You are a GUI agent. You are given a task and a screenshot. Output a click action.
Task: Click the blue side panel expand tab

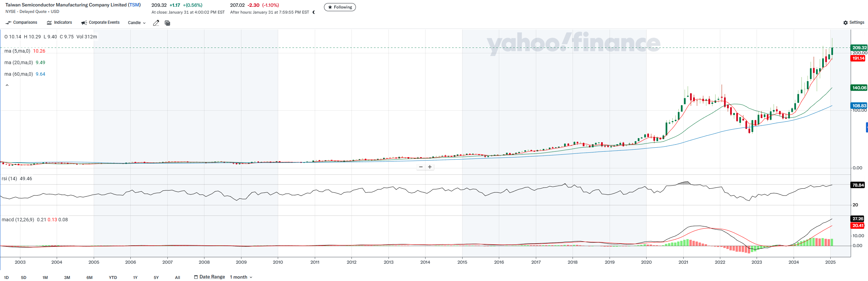point(867,127)
